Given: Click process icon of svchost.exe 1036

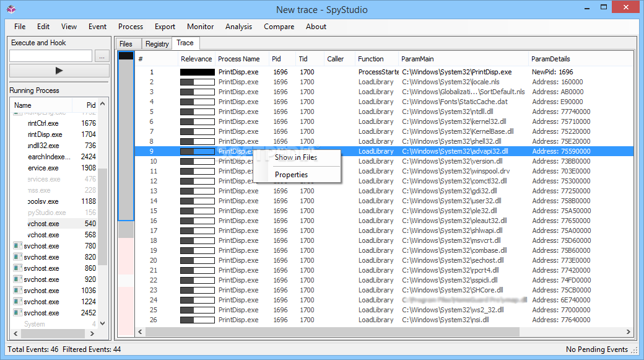Looking at the screenshot, I should (18, 291).
